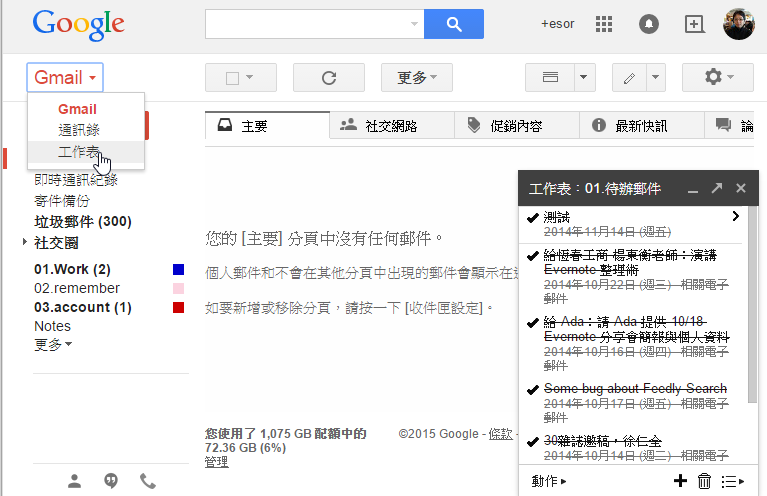
Task: Open 03.account (1) label
Action: pos(83,307)
